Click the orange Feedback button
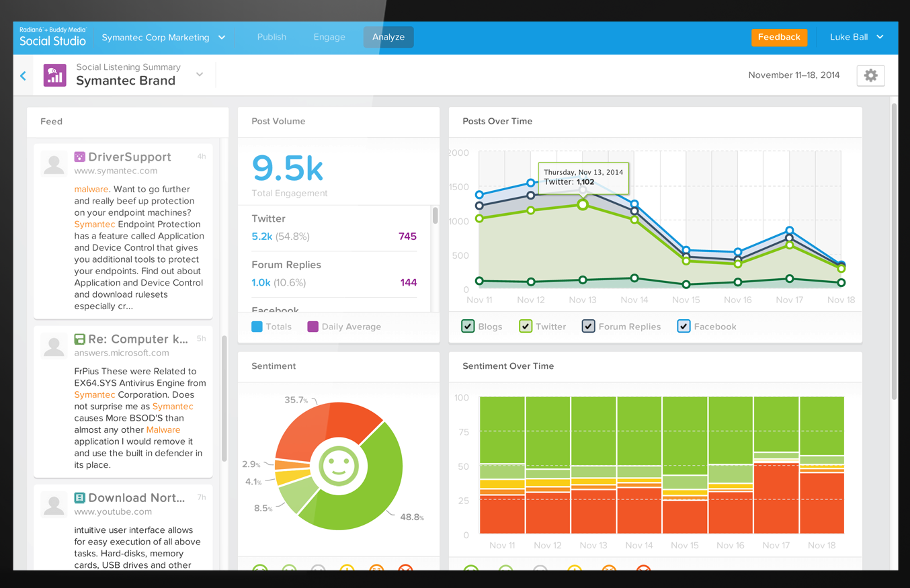The width and height of the screenshot is (910, 588). 778,37
